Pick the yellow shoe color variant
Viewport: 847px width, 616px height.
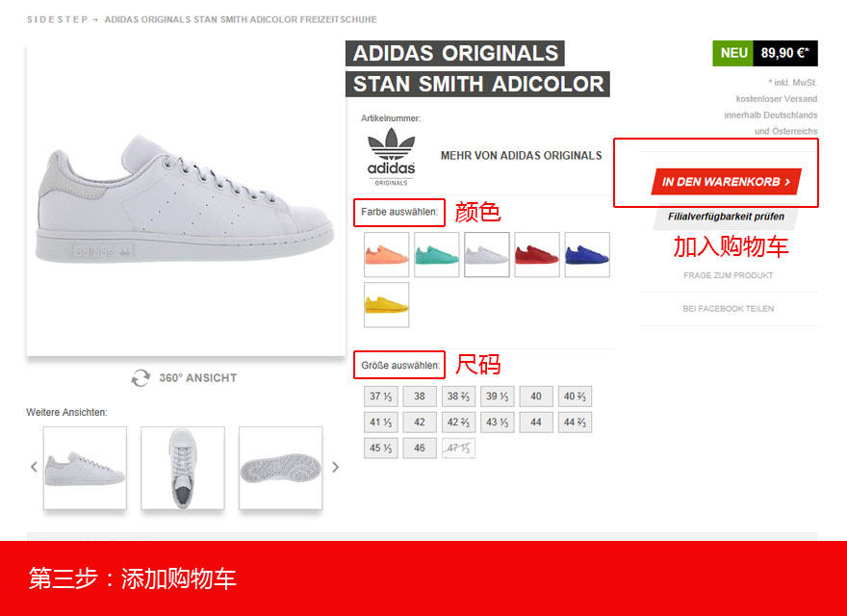[x=386, y=305]
